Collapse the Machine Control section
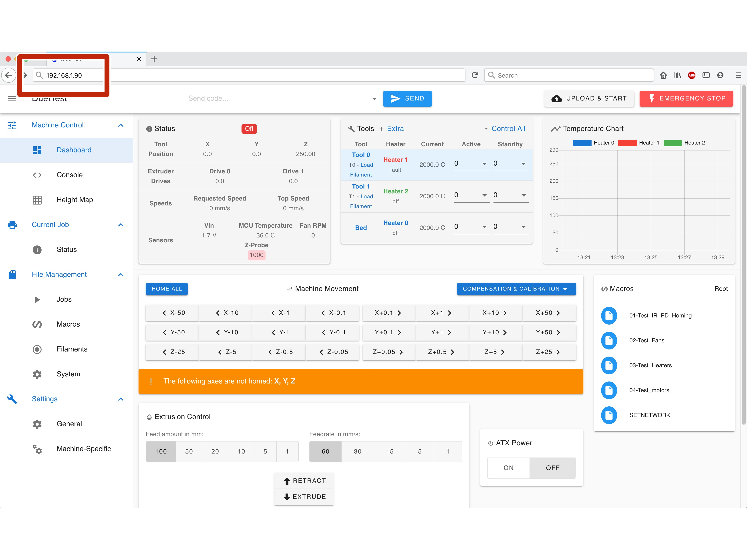 point(121,125)
